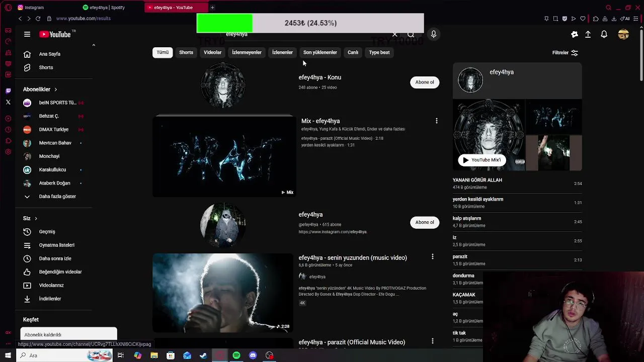The image size is (644, 362).
Task: Open the Filtreler filter options
Action: click(x=565, y=52)
